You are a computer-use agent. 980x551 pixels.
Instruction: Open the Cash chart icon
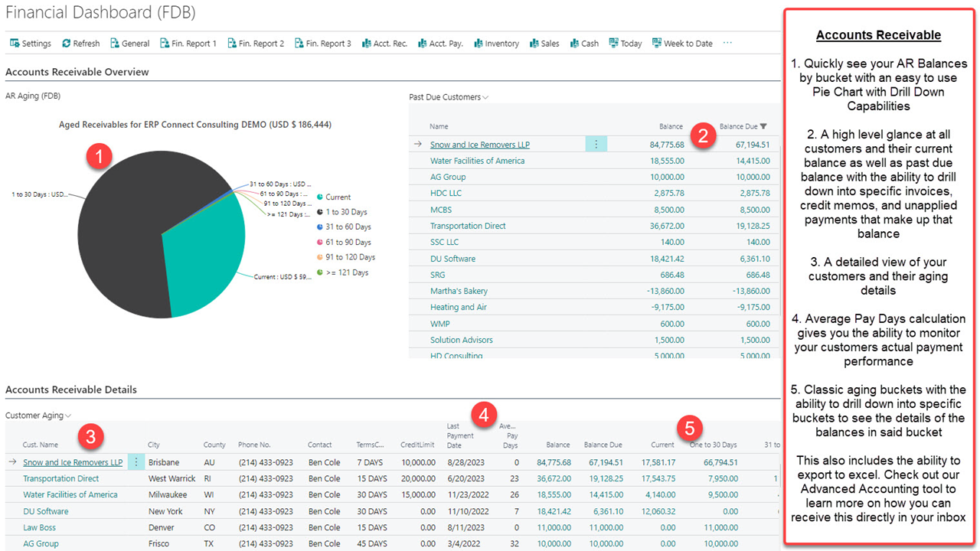(x=575, y=44)
